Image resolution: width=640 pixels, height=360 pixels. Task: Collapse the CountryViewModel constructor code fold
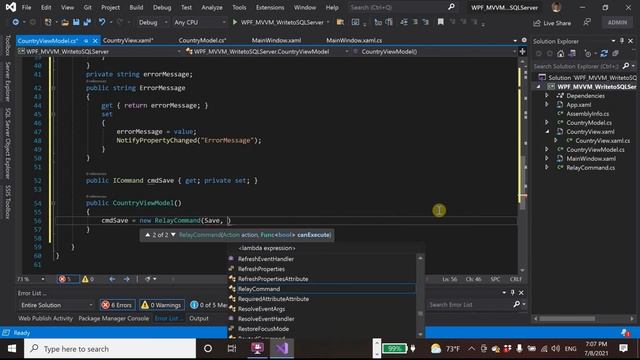tap(53, 203)
